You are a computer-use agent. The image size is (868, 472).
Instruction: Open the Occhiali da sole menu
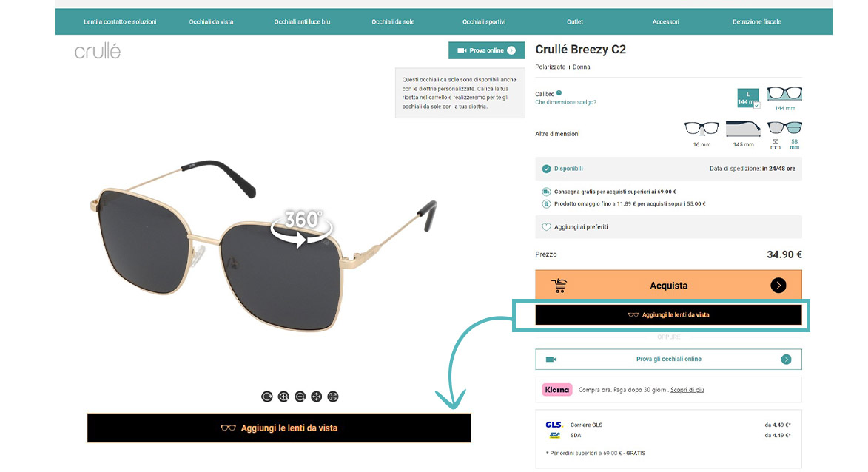point(393,22)
